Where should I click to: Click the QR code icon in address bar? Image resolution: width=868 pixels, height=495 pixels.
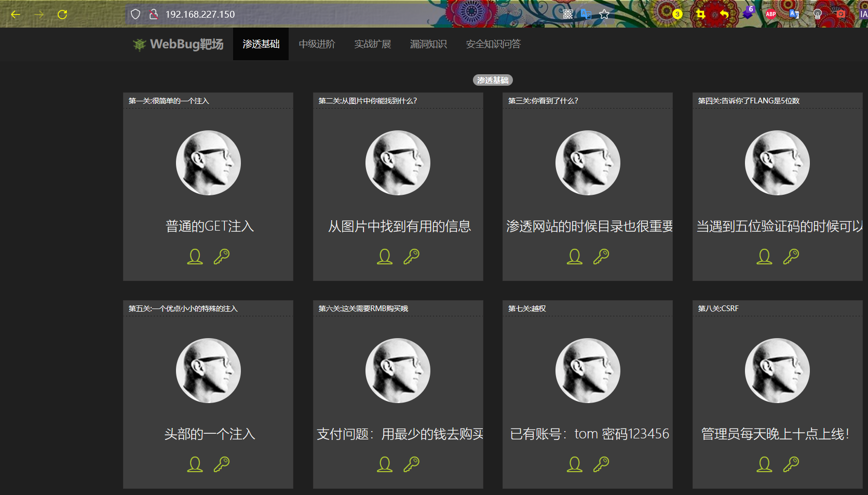click(568, 15)
